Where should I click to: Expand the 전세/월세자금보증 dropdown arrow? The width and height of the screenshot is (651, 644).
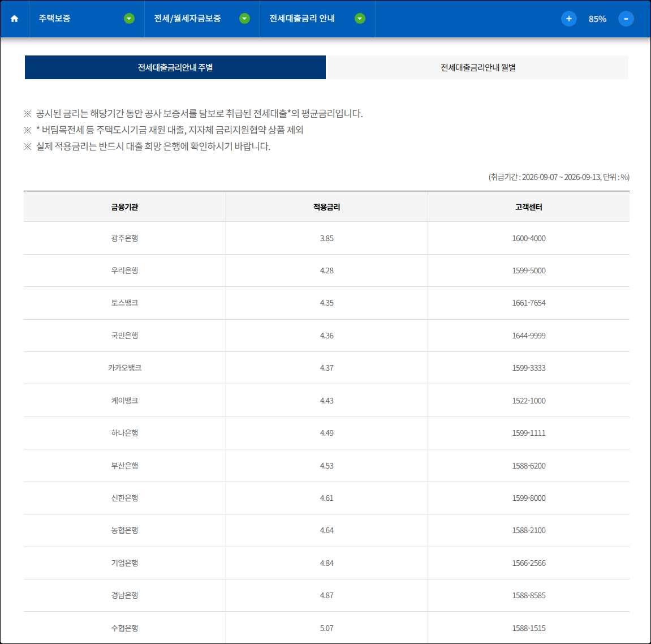click(244, 19)
